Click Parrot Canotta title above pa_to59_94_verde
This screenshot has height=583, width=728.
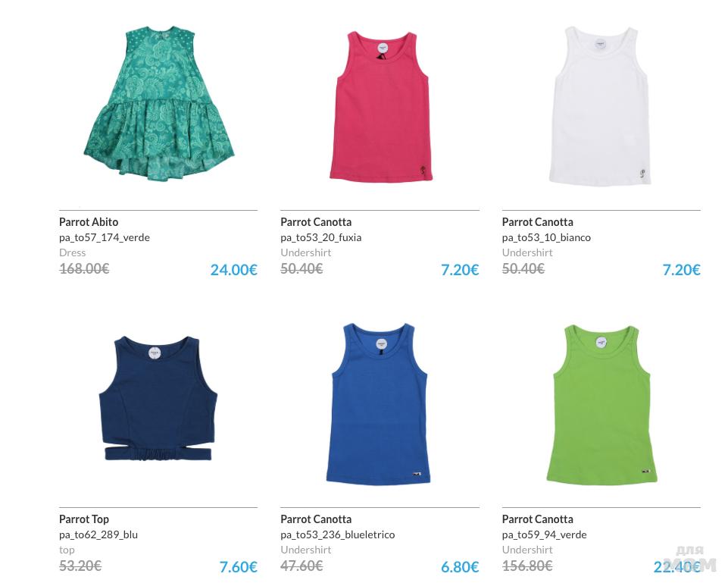pos(537,519)
